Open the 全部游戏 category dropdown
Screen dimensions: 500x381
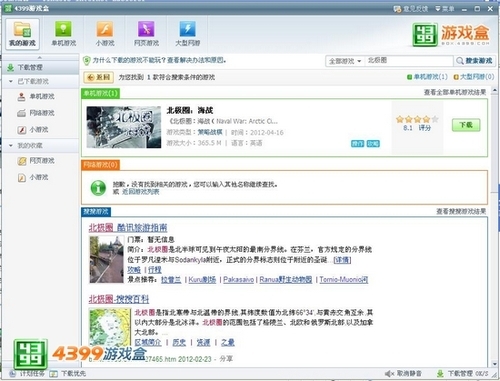[345, 61]
